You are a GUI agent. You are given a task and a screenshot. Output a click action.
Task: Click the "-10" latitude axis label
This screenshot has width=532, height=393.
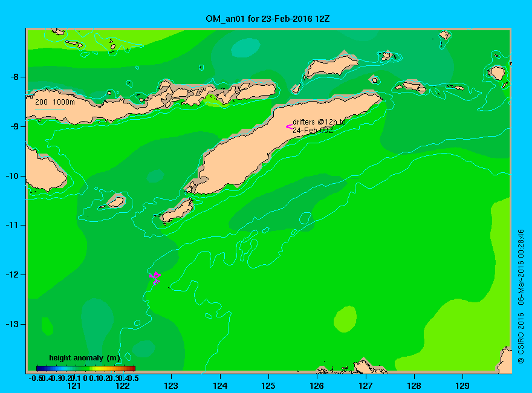pyautogui.click(x=13, y=176)
